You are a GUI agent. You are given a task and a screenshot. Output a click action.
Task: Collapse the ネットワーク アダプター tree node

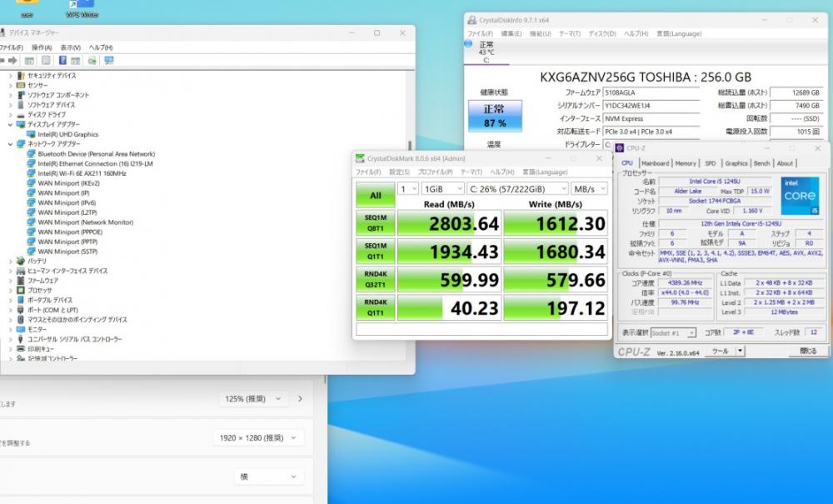pyautogui.click(x=10, y=144)
